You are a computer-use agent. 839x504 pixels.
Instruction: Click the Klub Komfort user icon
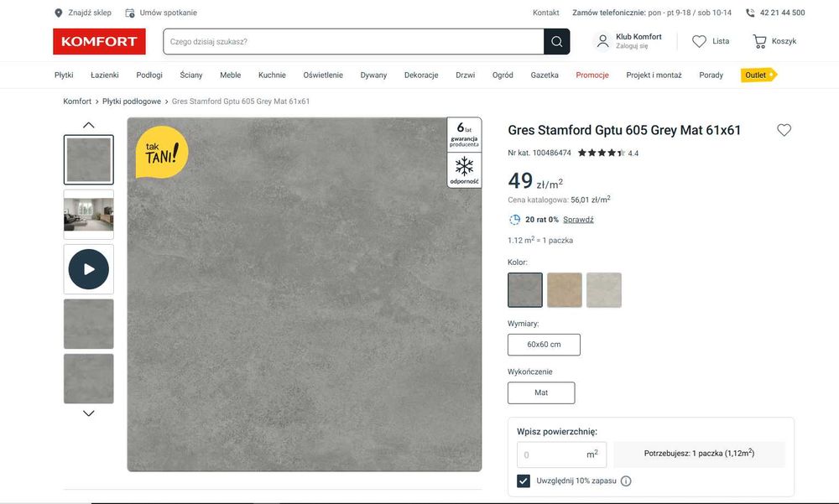coord(602,41)
